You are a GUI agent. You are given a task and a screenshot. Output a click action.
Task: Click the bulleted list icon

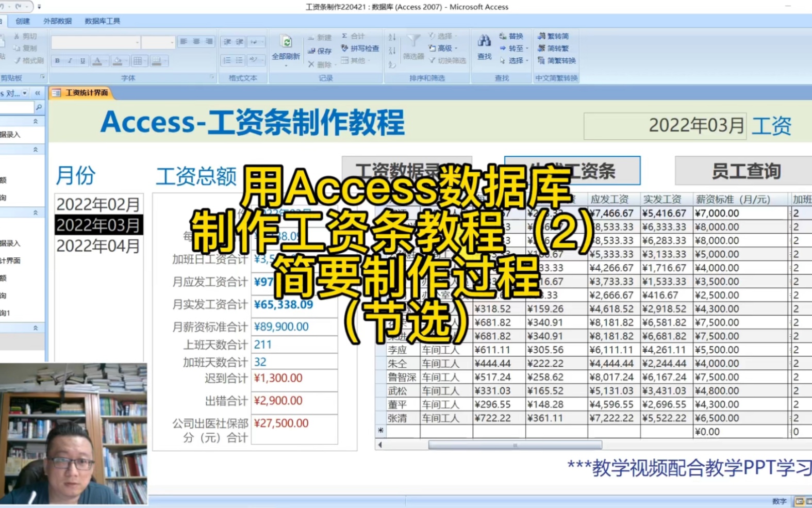coord(240,60)
